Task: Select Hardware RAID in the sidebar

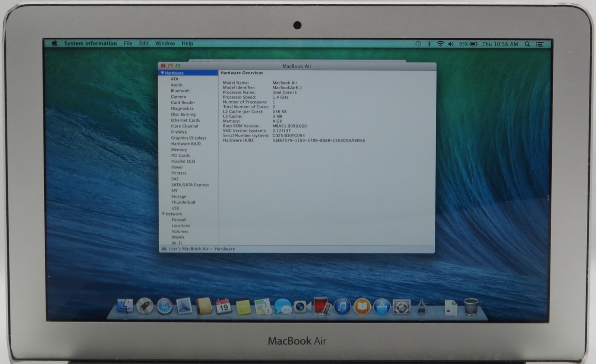Action: pyautogui.click(x=186, y=144)
